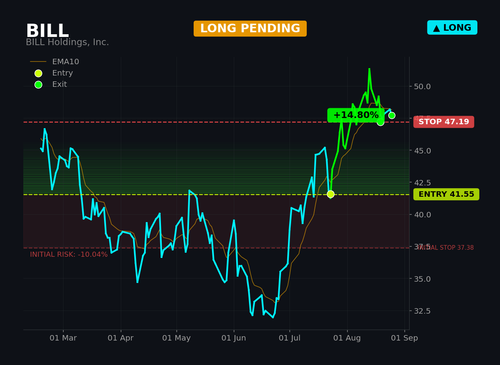Click the 01 Jul date axis label

coord(289,338)
